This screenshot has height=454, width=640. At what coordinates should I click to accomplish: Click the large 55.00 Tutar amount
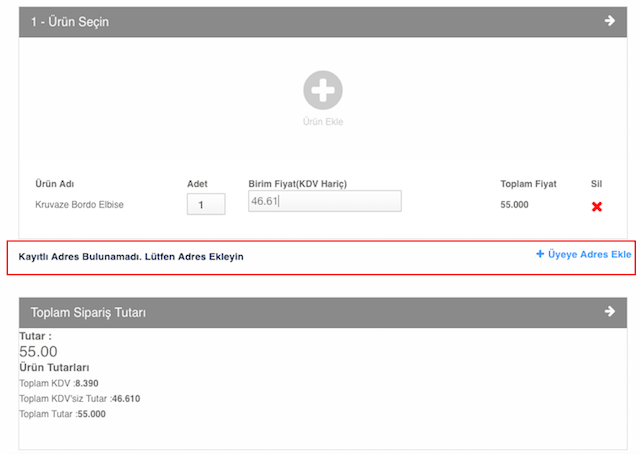tap(39, 352)
